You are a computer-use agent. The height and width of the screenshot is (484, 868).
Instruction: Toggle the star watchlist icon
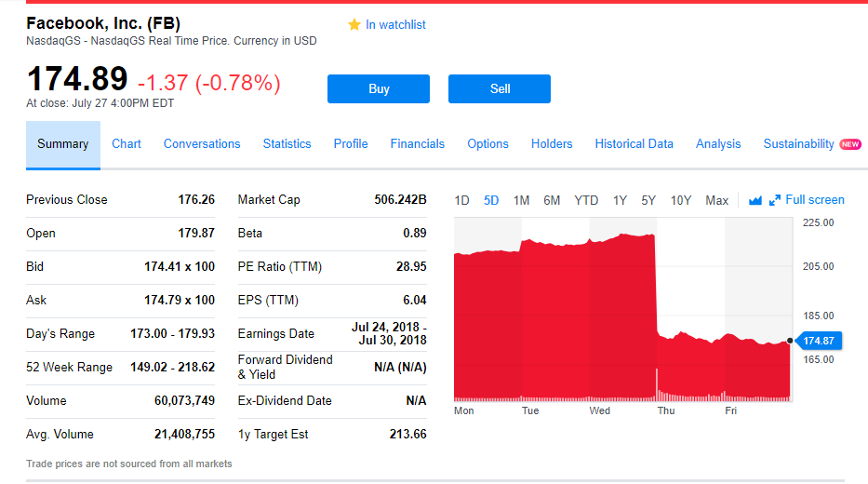point(354,25)
